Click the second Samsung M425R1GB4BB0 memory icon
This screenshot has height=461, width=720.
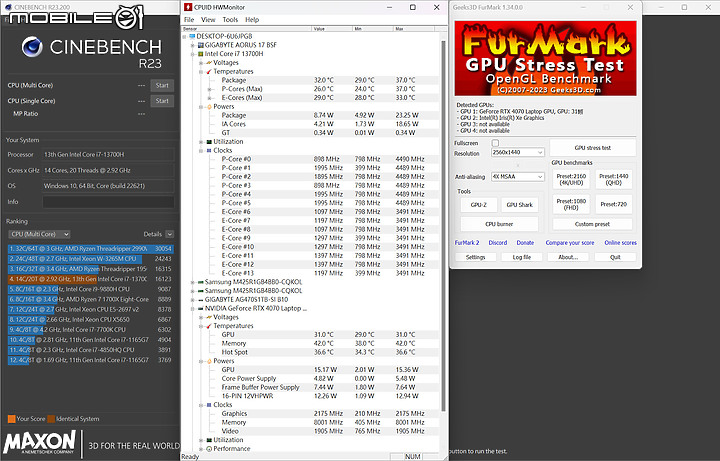click(x=200, y=291)
